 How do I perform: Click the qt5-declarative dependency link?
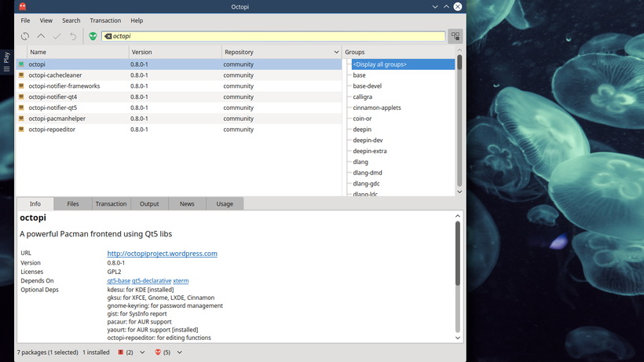[x=152, y=281]
